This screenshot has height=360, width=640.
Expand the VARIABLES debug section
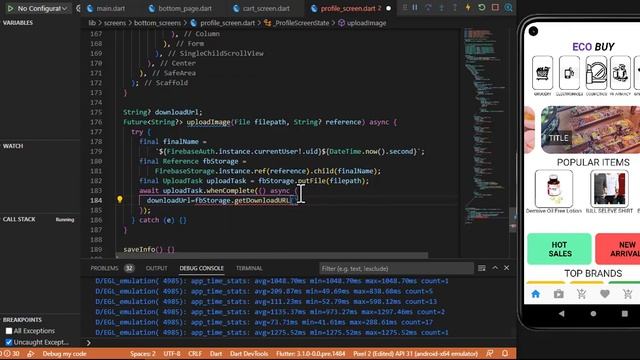point(18,23)
